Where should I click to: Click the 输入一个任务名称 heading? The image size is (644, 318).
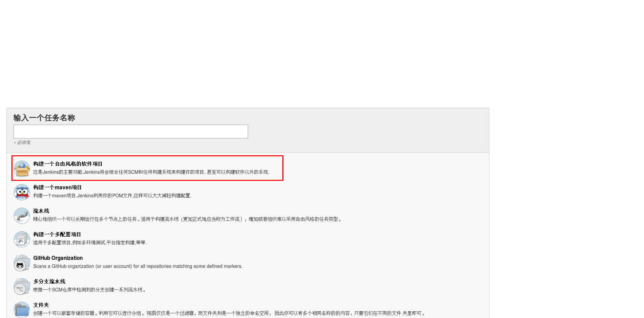[44, 118]
